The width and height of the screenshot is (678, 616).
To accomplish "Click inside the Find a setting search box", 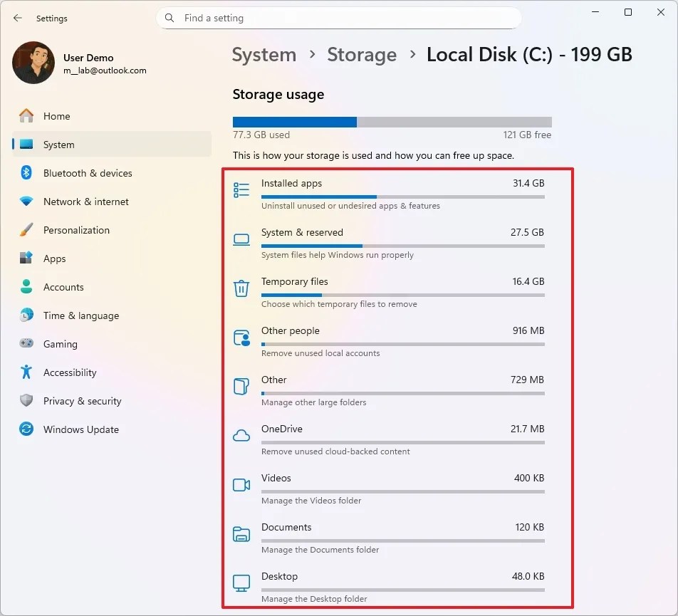I will 339,18.
